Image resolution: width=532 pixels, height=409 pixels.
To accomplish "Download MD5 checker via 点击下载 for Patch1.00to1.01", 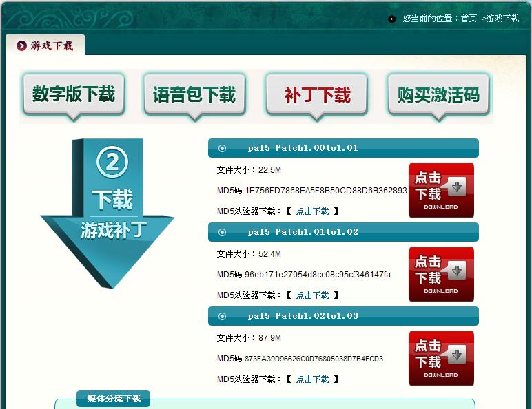I will (x=312, y=211).
